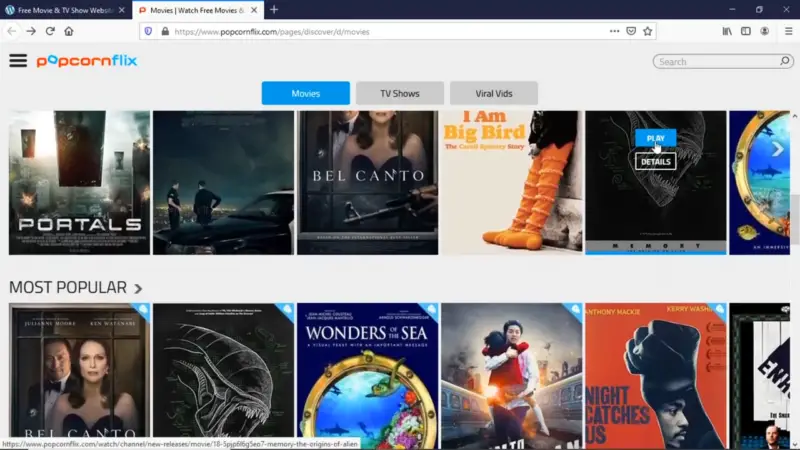Bookmark this page with the star icon

point(647,31)
